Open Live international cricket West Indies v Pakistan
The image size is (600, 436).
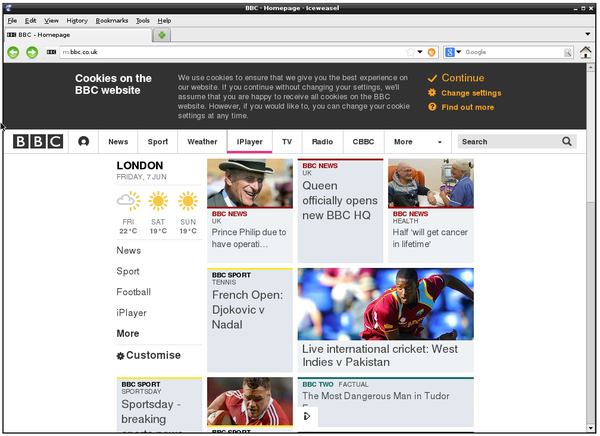tap(380, 356)
